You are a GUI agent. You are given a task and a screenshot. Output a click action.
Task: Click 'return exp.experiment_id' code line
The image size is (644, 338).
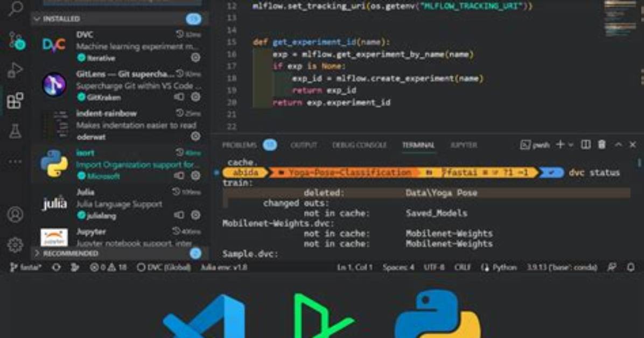click(332, 102)
